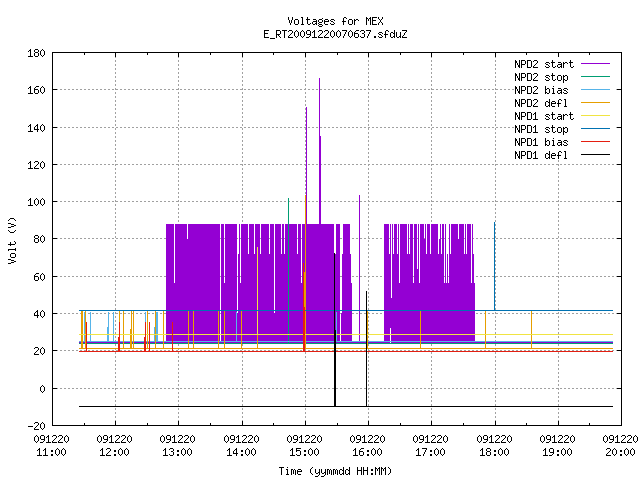Viewport: 640px width, 480px height.
Task: Click the y-axis label 'Volt (V)'
Action: [x=12, y=240]
